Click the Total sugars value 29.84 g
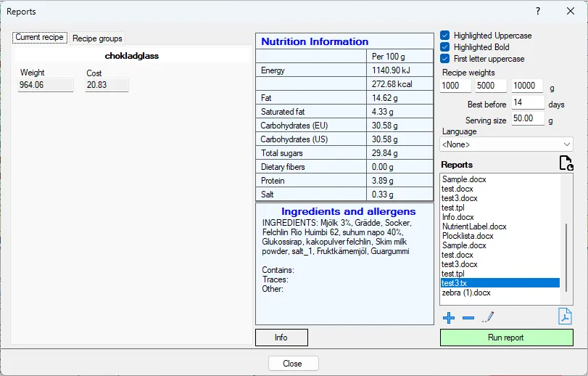 385,153
